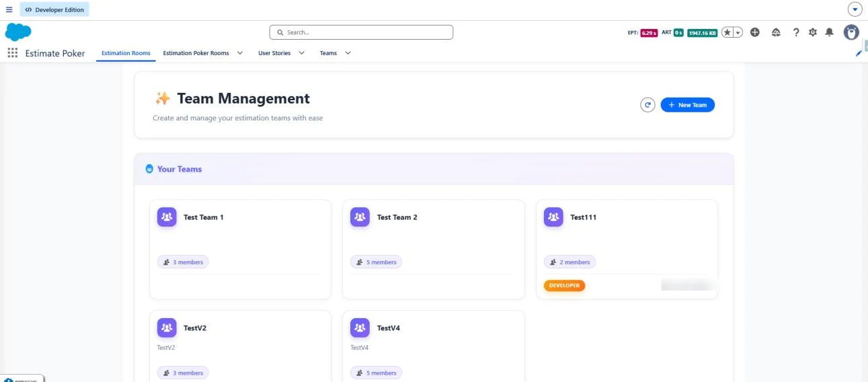
Task: Click the Test111 group icon
Action: click(553, 217)
